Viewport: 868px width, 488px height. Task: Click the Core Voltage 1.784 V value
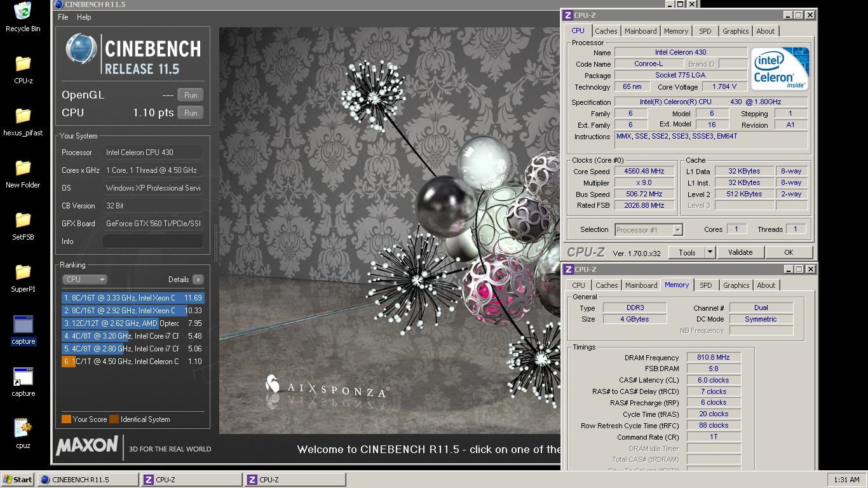724,87
